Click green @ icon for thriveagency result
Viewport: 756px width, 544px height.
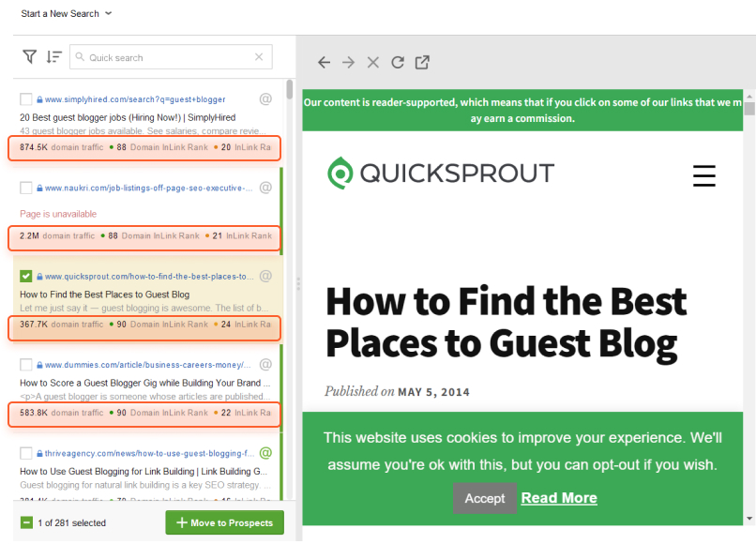265,453
